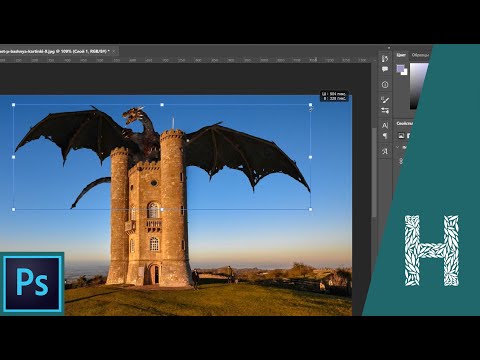Open the Paragraph panel pilcrow icon
Viewport: 480px width, 360px height.
point(385,136)
